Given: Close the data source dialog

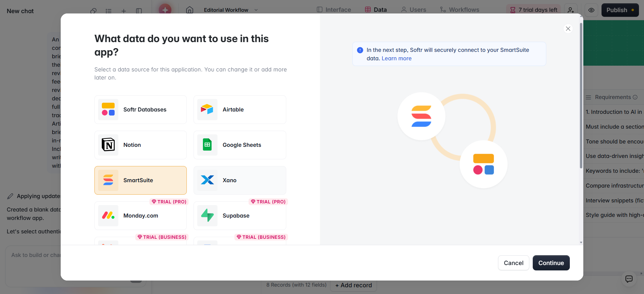Looking at the screenshot, I should click(x=568, y=29).
